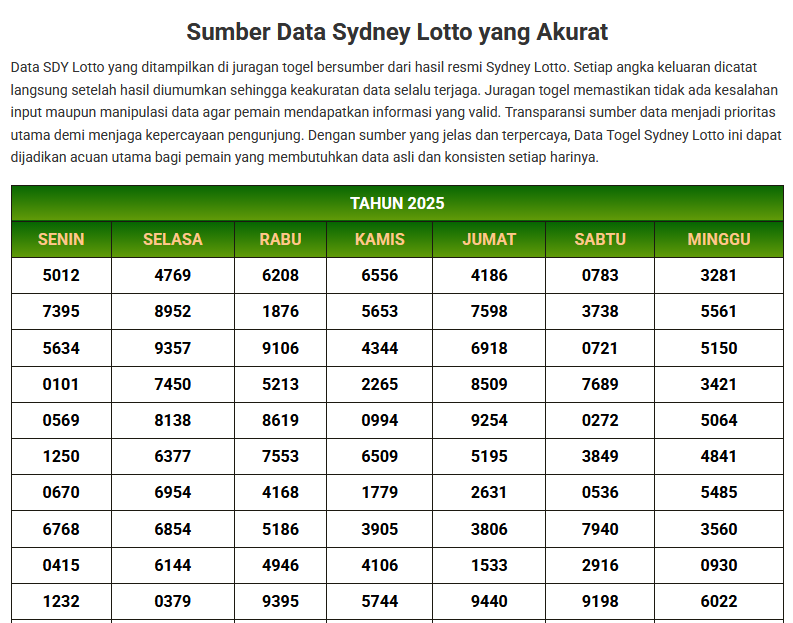This screenshot has width=793, height=623.
Task: Click the cell with 5561
Action: click(719, 312)
